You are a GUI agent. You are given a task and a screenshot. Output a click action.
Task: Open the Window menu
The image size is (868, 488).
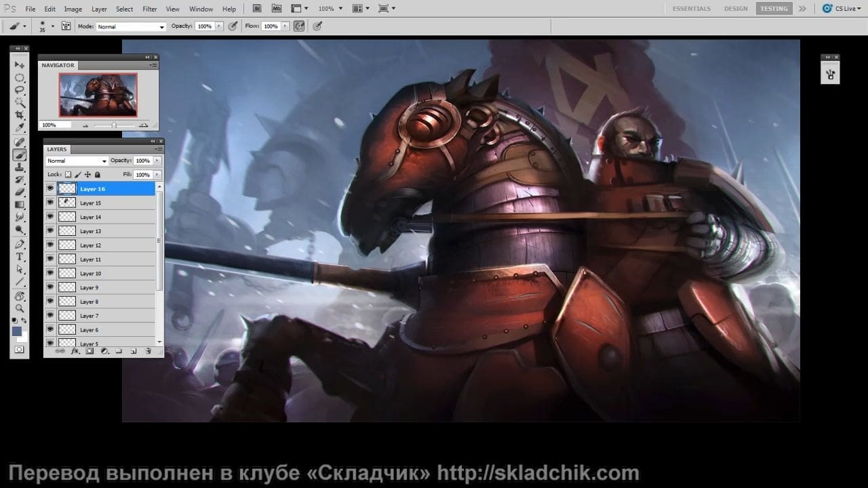point(201,9)
